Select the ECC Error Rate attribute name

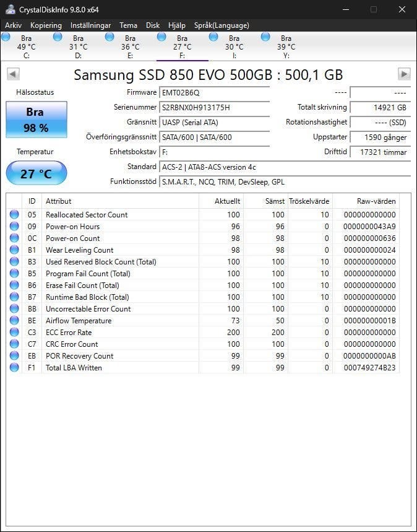69,333
